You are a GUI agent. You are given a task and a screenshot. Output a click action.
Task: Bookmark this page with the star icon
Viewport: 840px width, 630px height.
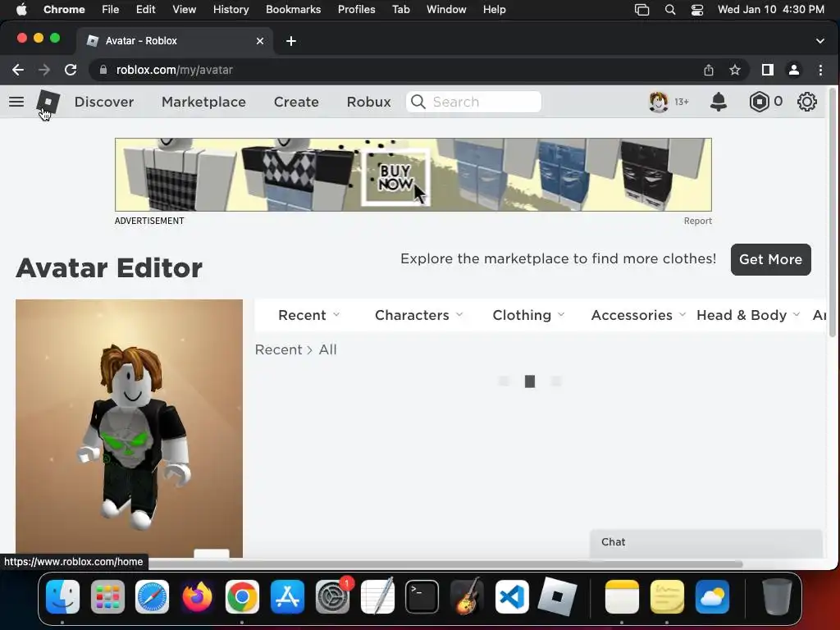tap(735, 70)
